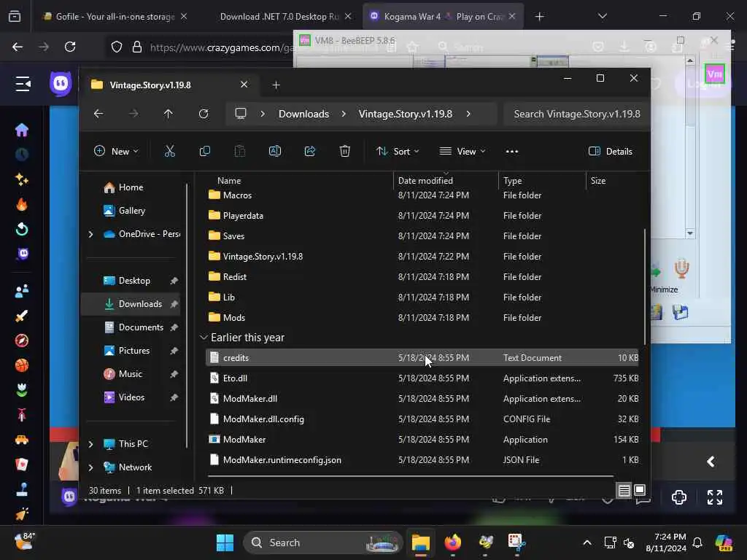Image resolution: width=747 pixels, height=560 pixels.
Task: Select the ModMaker.dll.config file
Action: coord(422,419)
